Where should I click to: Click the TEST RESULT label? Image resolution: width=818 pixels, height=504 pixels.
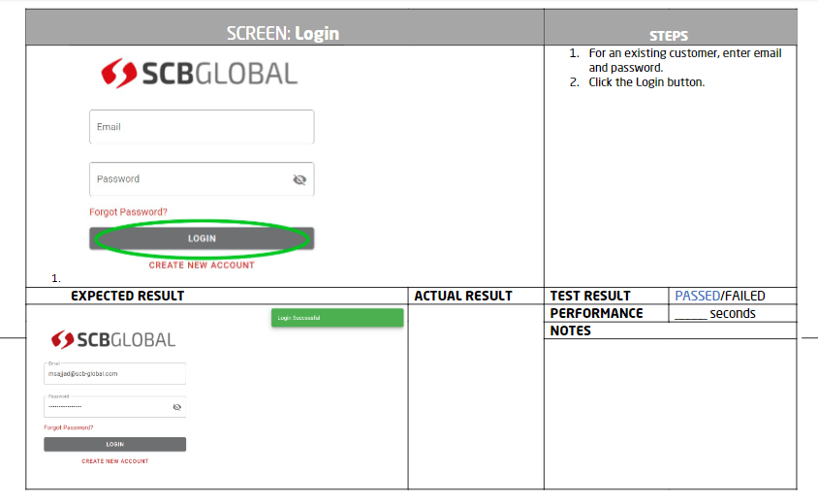pos(590,296)
